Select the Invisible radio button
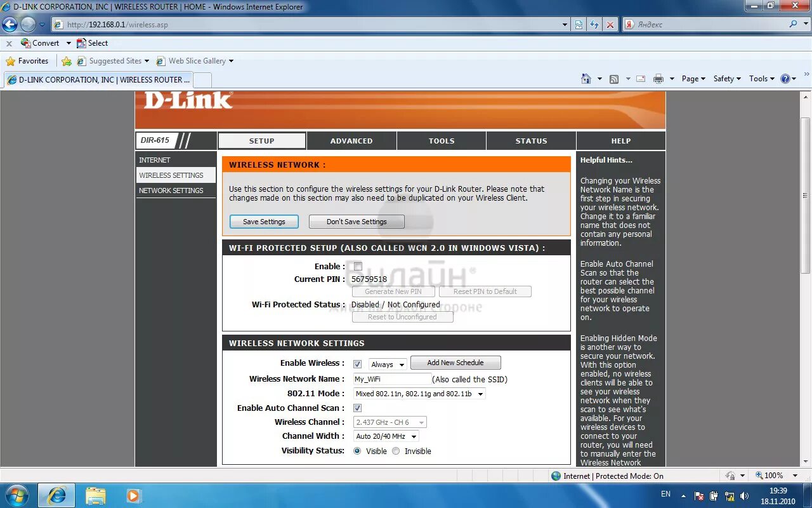 pos(396,451)
